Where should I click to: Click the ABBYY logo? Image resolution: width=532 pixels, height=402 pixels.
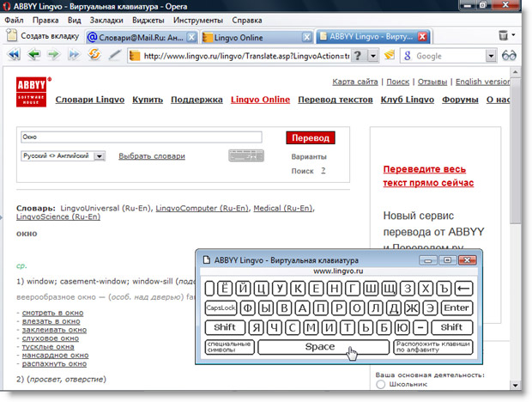[x=31, y=92]
